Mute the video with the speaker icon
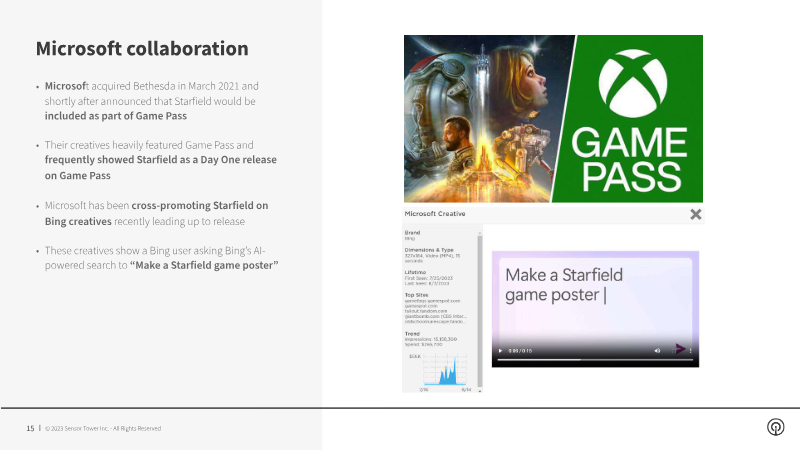This screenshot has width=800, height=450. click(657, 351)
